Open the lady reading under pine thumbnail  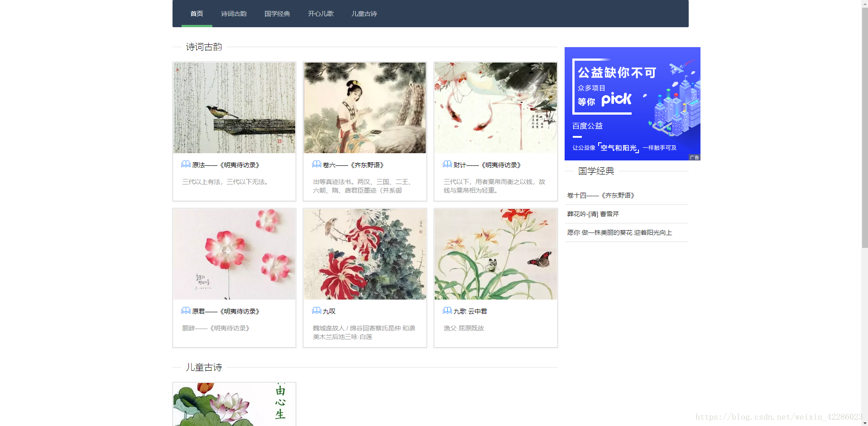365,108
